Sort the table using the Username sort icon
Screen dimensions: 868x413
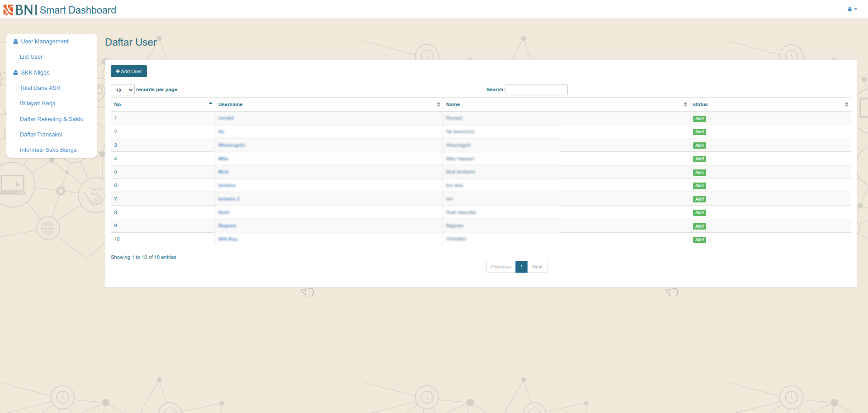pyautogui.click(x=438, y=104)
